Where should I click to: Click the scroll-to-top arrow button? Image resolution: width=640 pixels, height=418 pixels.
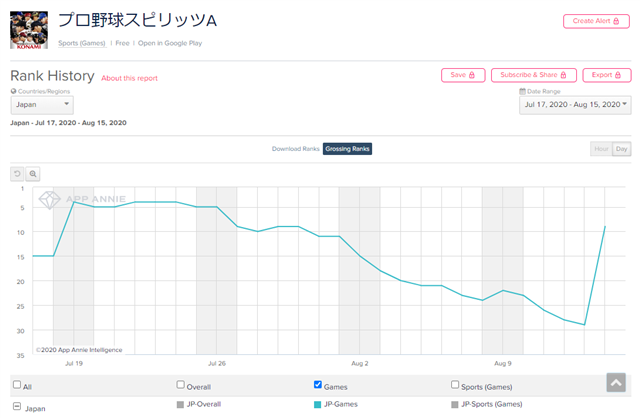pos(616,382)
